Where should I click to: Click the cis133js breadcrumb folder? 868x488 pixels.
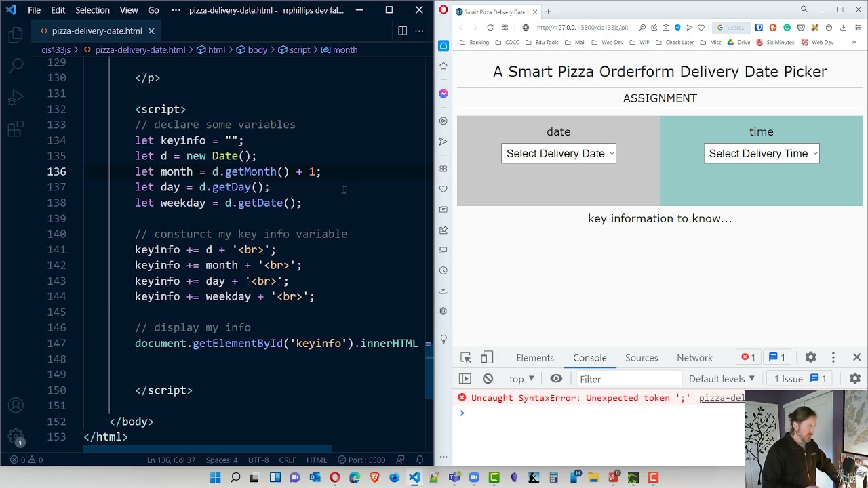coord(56,49)
